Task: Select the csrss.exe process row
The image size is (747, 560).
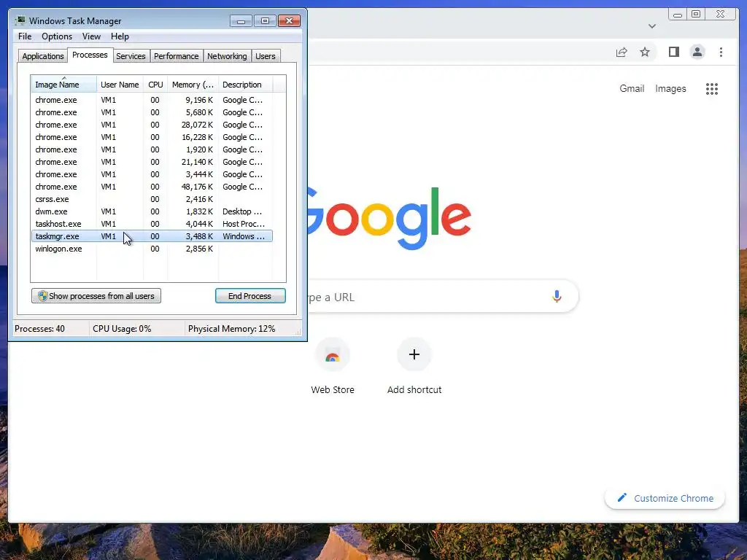Action: click(152, 199)
